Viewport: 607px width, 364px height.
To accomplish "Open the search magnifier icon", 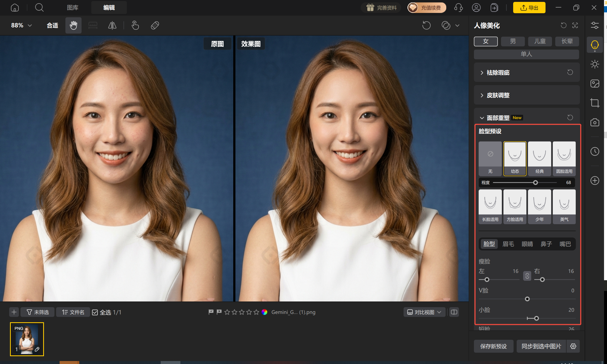I will tap(39, 8).
